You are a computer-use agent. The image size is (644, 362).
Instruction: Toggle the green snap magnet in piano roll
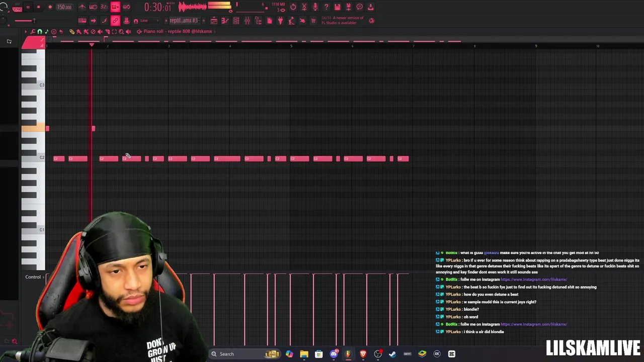click(x=40, y=32)
